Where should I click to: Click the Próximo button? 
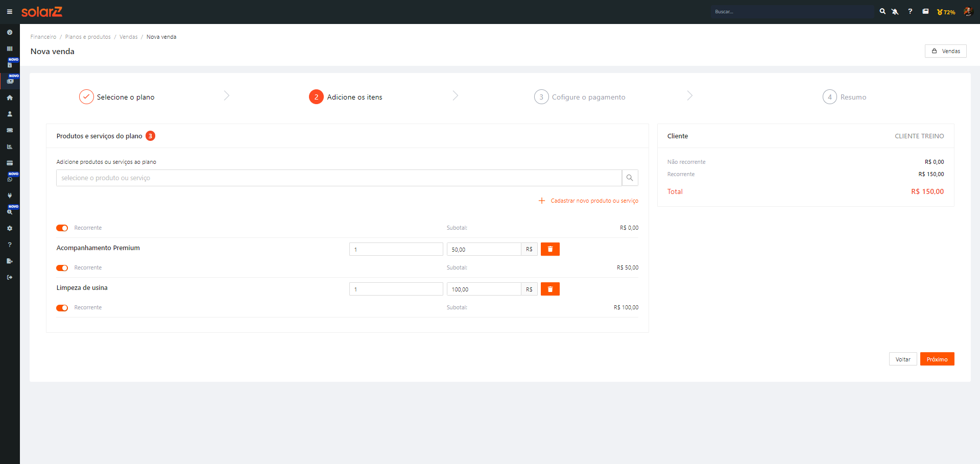click(937, 359)
